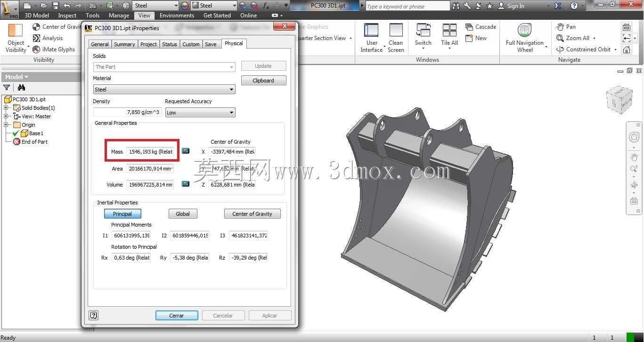The image size is (644, 342).
Task: Open the 3D Model ribbon tab
Action: (37, 16)
